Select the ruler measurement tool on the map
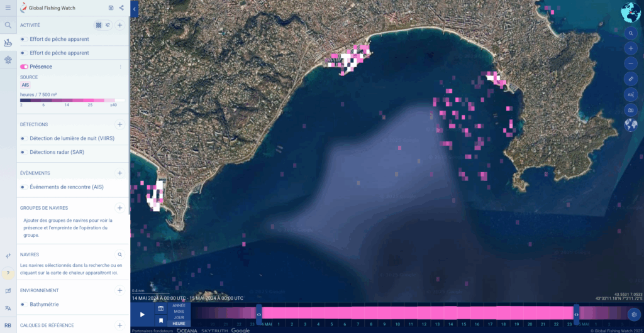This screenshot has height=333, width=644. [630, 79]
